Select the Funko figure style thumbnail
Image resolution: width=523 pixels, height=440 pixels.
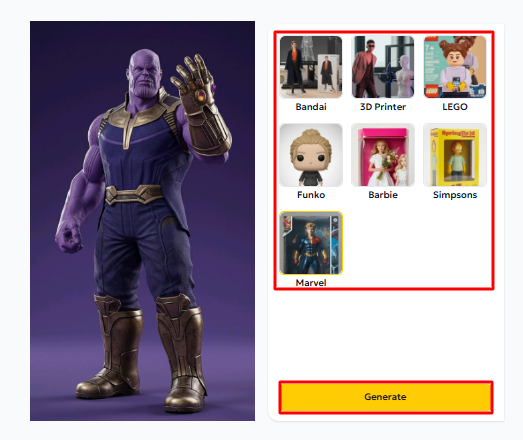tap(311, 155)
